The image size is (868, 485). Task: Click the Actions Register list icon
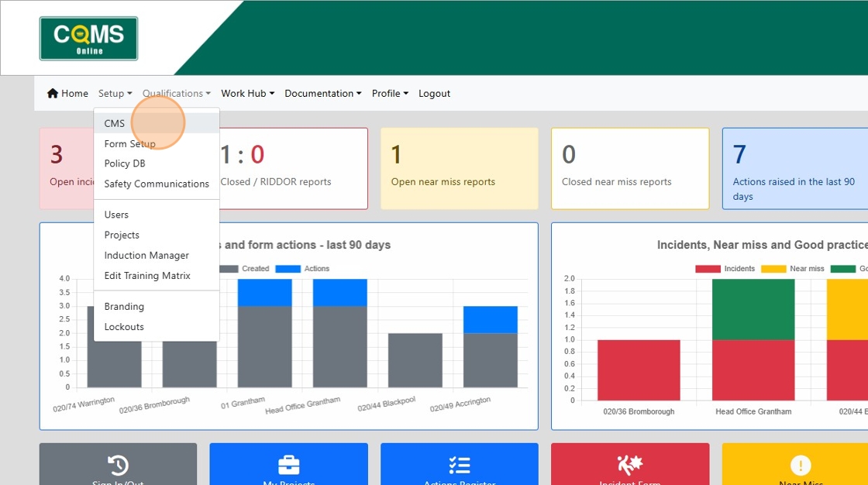click(x=459, y=465)
